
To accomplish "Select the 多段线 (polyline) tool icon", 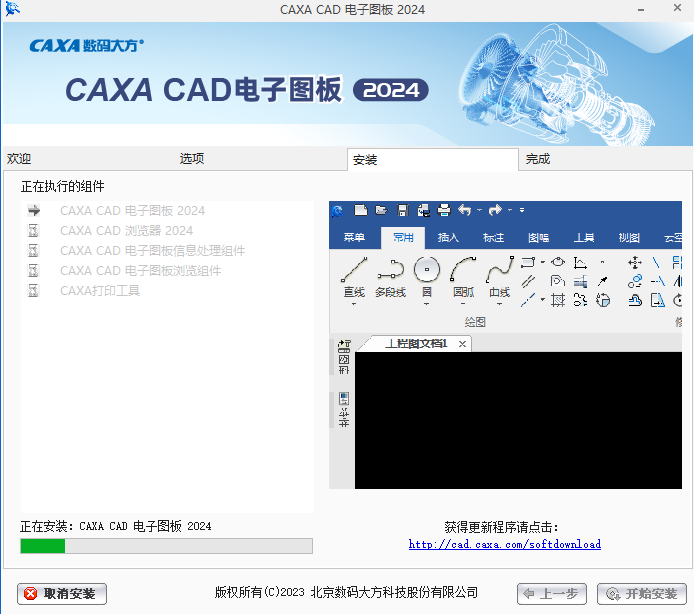I will pyautogui.click(x=390, y=270).
